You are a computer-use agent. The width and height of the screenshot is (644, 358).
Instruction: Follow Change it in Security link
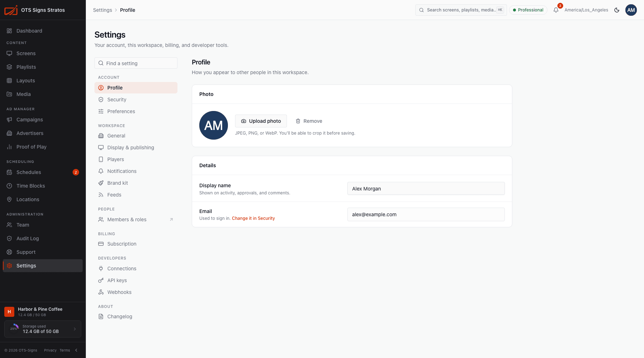point(253,218)
